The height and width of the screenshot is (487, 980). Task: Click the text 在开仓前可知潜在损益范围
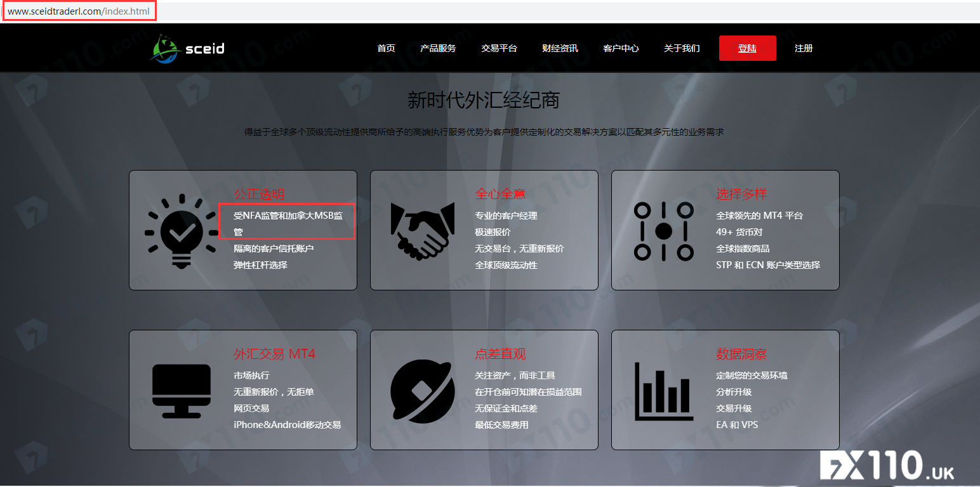point(528,392)
